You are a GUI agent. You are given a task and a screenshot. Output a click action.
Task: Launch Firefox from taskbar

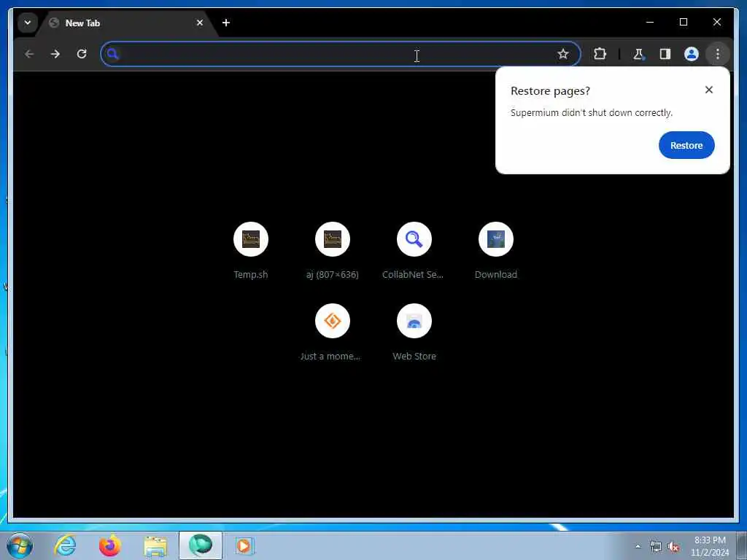pos(110,545)
